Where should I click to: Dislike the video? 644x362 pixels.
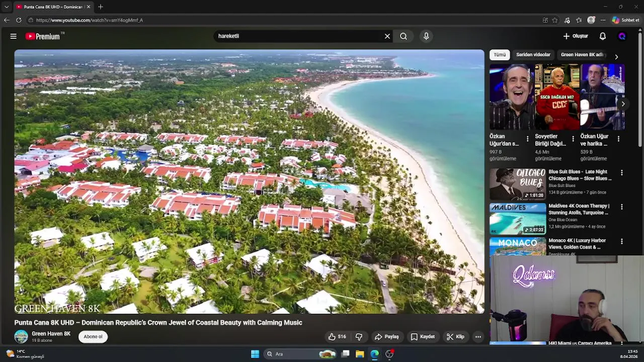pos(359,337)
